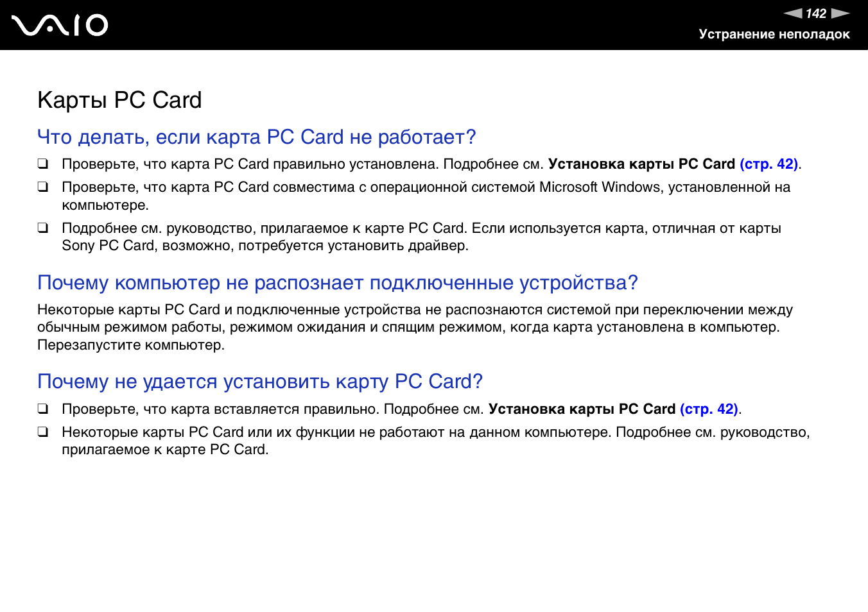Viewport: 868px width, 612px height.
Task: Click bold text Установка карты PC Card in first bullet
Action: (642, 164)
